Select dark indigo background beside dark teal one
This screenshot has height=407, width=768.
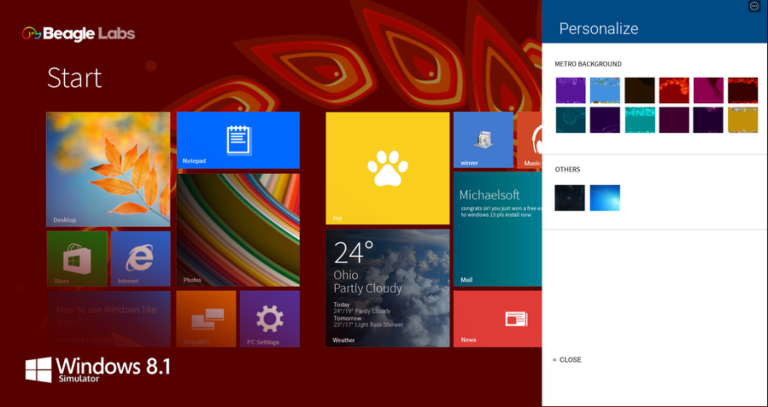[x=605, y=120]
